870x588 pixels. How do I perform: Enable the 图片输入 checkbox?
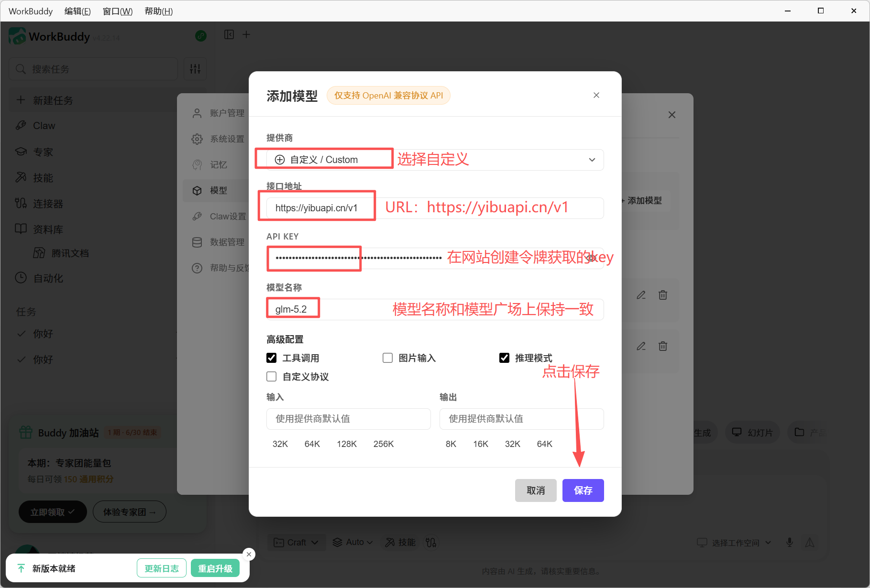(x=388, y=358)
